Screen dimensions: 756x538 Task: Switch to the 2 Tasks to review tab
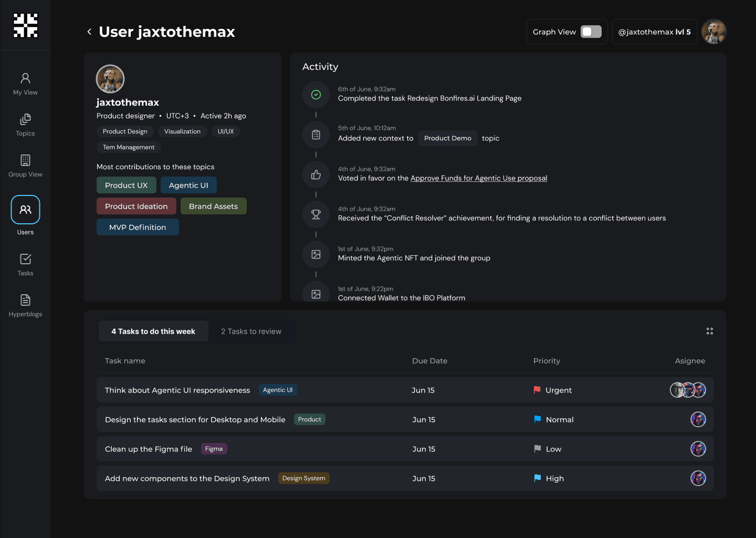(251, 332)
